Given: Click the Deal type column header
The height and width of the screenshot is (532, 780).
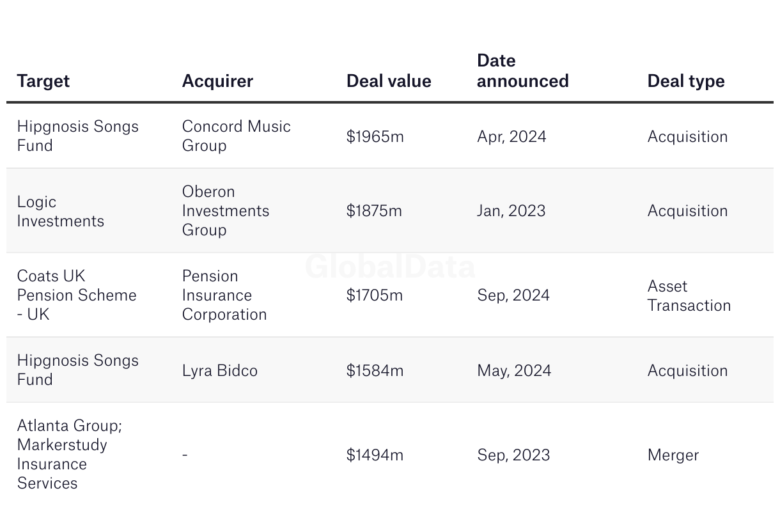Looking at the screenshot, I should (x=686, y=81).
